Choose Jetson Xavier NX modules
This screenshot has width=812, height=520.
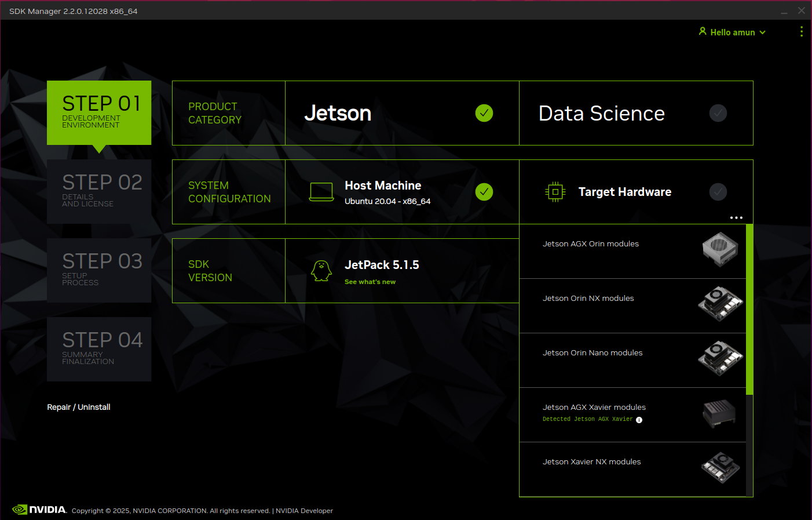pos(632,469)
